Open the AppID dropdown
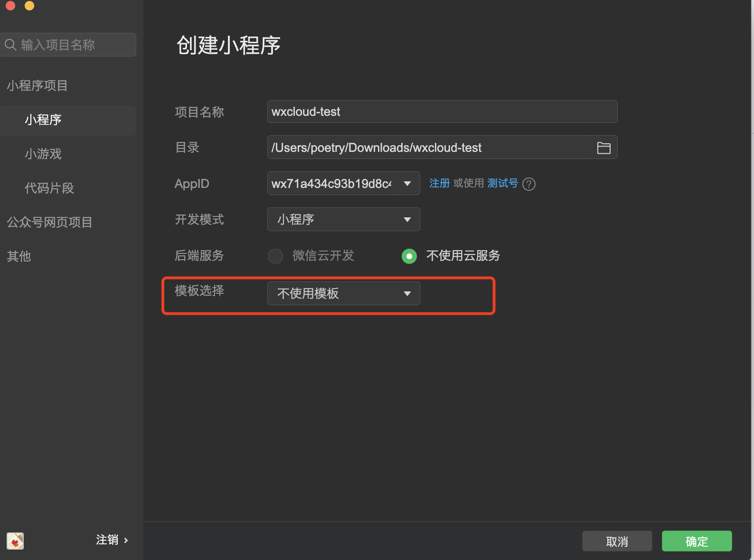This screenshot has height=560, width=754. coord(343,183)
